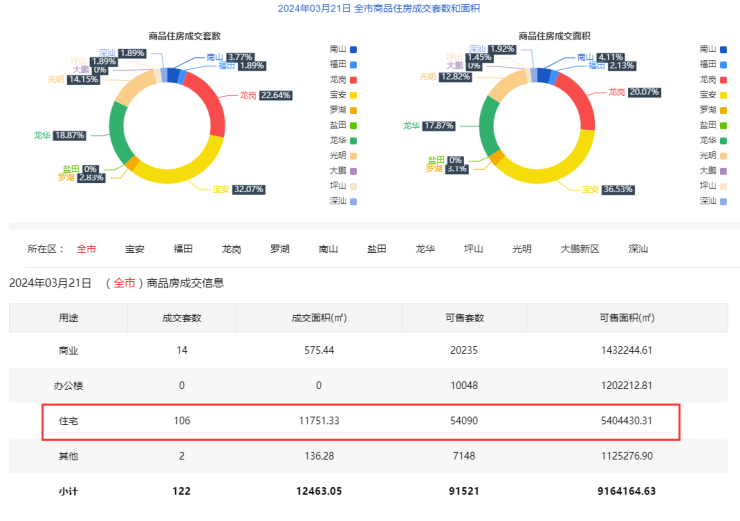Click the 可售面积(㎡) column header
The image size is (740, 521).
626,318
